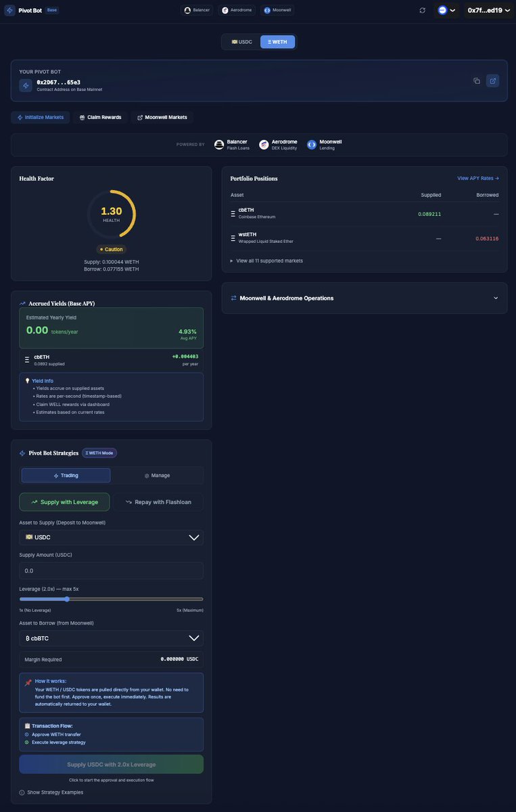Viewport: 516px width, 812px height.
Task: Select the Manage tab
Action: 157,476
